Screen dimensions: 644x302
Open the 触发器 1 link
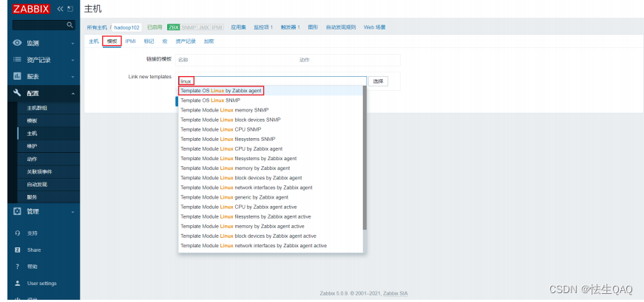coord(291,27)
